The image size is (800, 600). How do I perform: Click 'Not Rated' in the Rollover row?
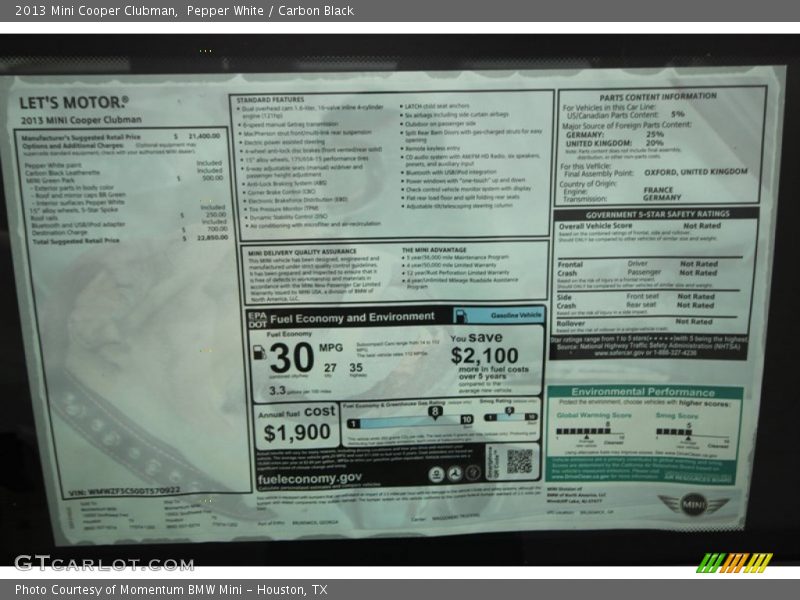pos(693,321)
